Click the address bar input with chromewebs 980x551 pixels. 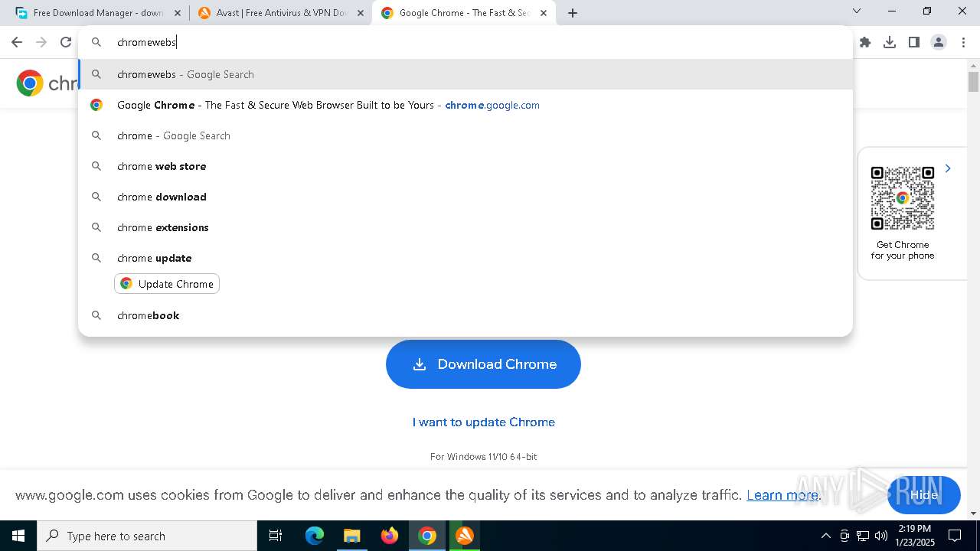465,43
